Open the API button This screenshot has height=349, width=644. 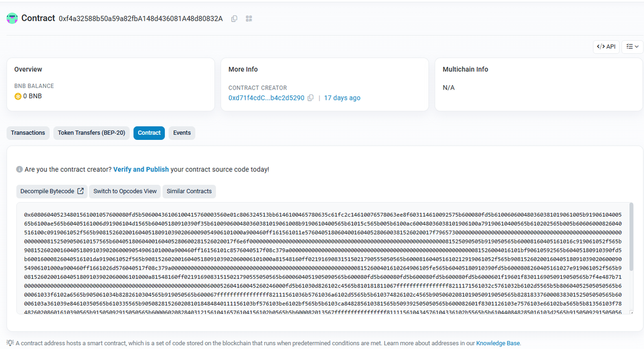pyautogui.click(x=606, y=47)
